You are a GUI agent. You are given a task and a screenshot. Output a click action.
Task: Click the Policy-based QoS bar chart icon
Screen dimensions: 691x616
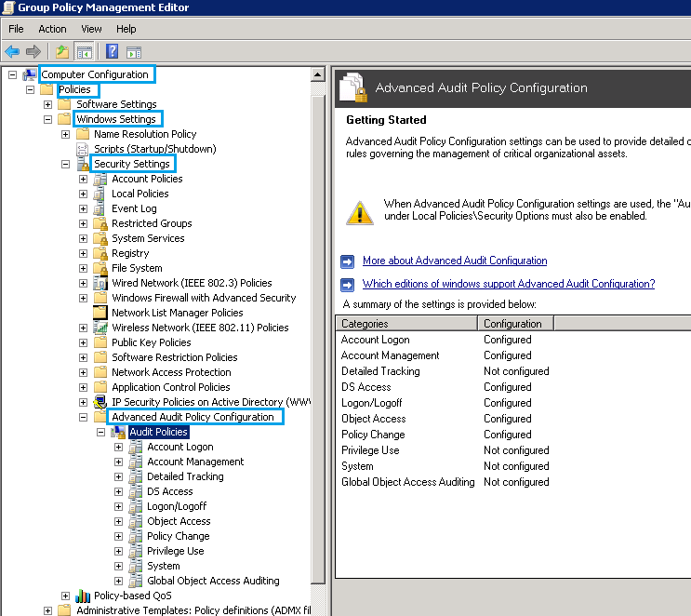pyautogui.click(x=83, y=596)
